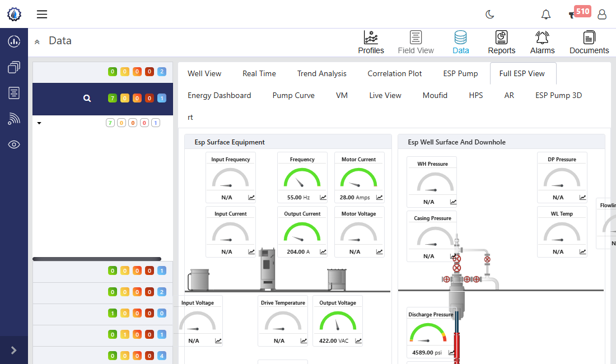616x364 pixels.
Task: Open the Documents section
Action: [589, 43]
